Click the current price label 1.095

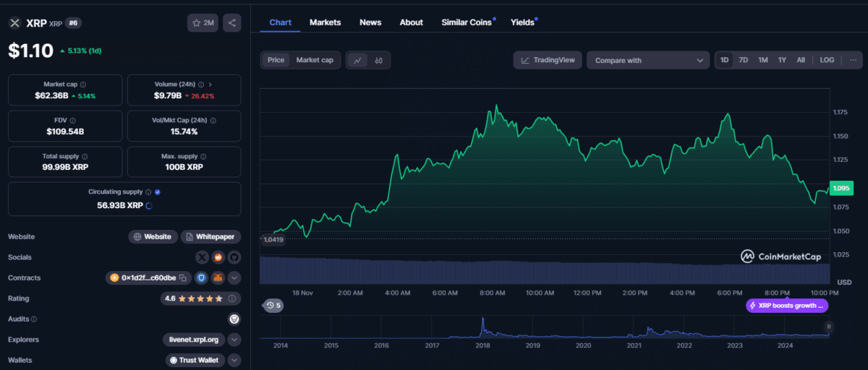point(840,188)
